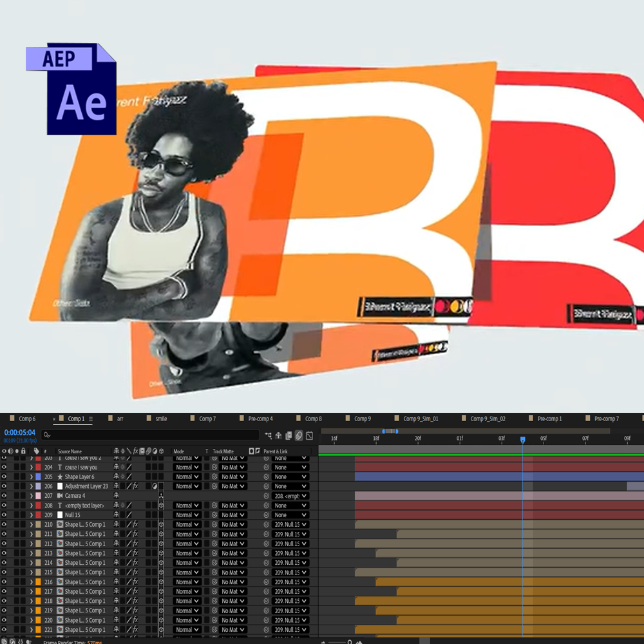The height and width of the screenshot is (644, 644).
Task: Toggle the shy layers hide icon
Action: (x=278, y=435)
